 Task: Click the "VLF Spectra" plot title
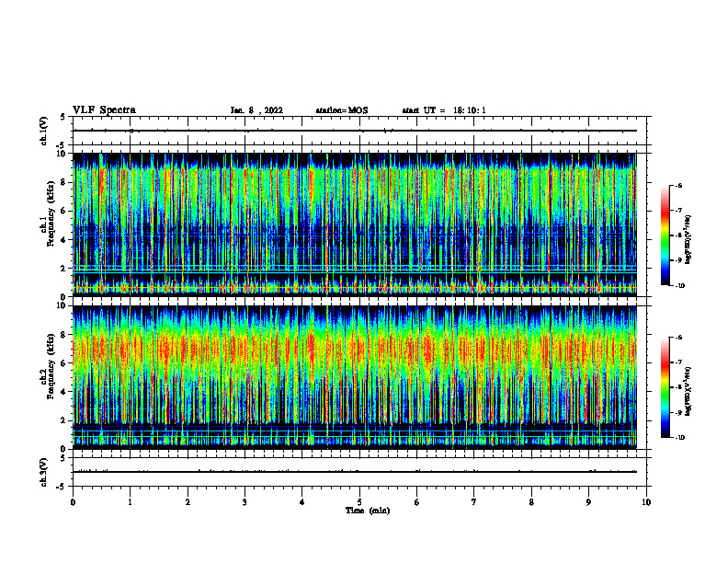tap(104, 110)
